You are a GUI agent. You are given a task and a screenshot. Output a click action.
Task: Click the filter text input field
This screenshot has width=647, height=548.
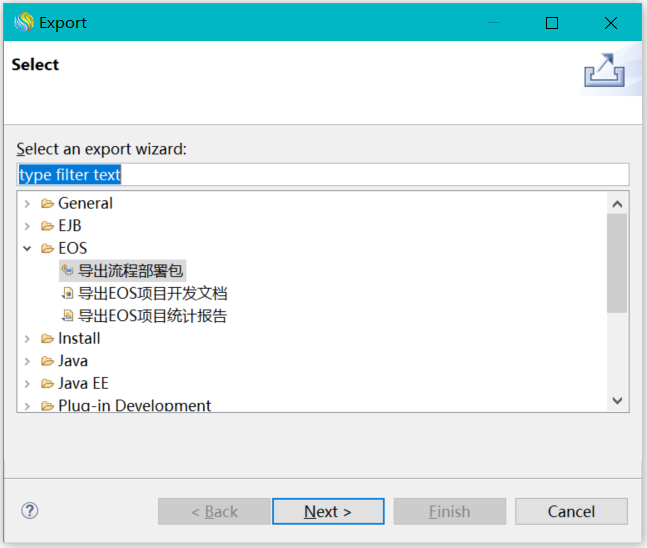coord(322,175)
